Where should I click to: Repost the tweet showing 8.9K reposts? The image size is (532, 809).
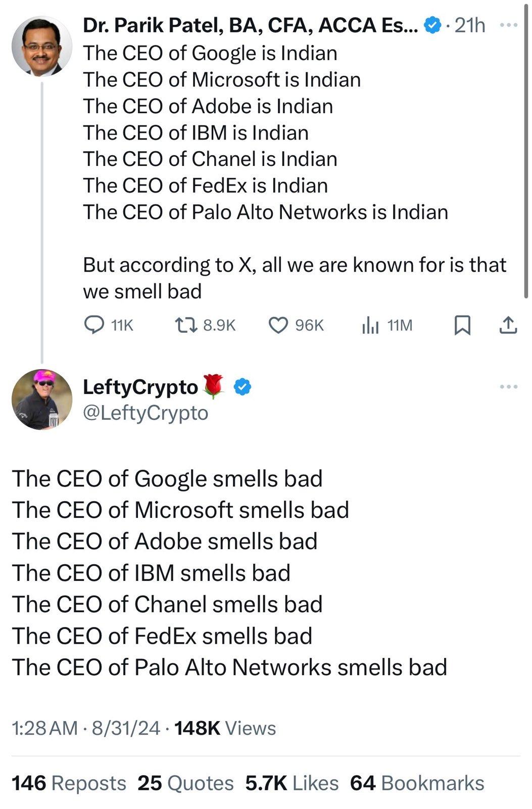coord(185,325)
